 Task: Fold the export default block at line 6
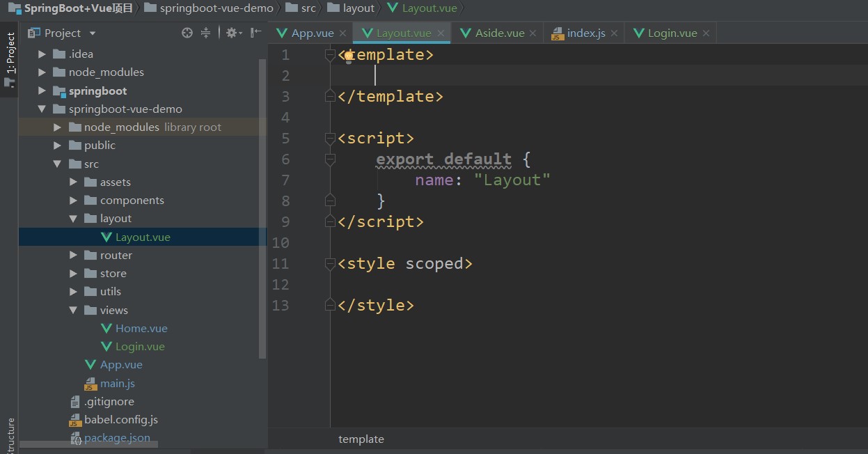[x=331, y=159]
